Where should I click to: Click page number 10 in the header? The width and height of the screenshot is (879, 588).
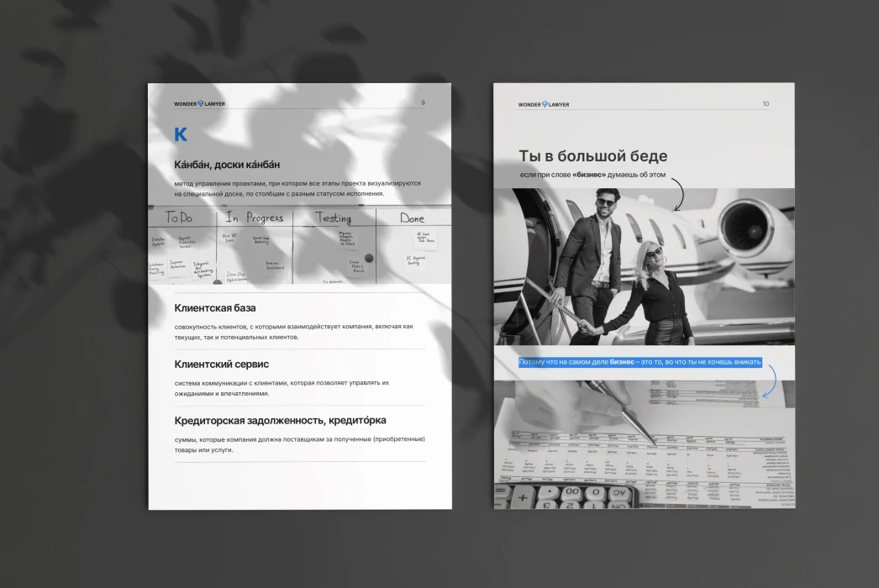(x=765, y=104)
